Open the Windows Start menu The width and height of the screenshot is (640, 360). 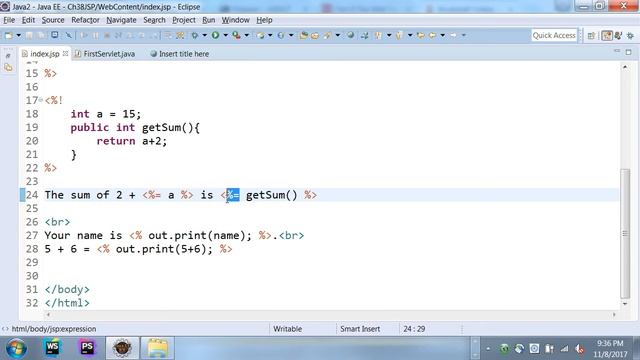tap(16, 348)
